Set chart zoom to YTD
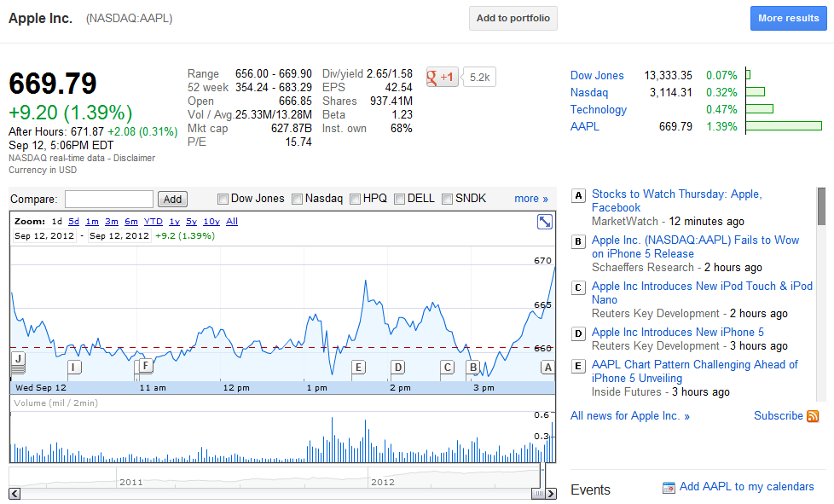 pos(153,221)
